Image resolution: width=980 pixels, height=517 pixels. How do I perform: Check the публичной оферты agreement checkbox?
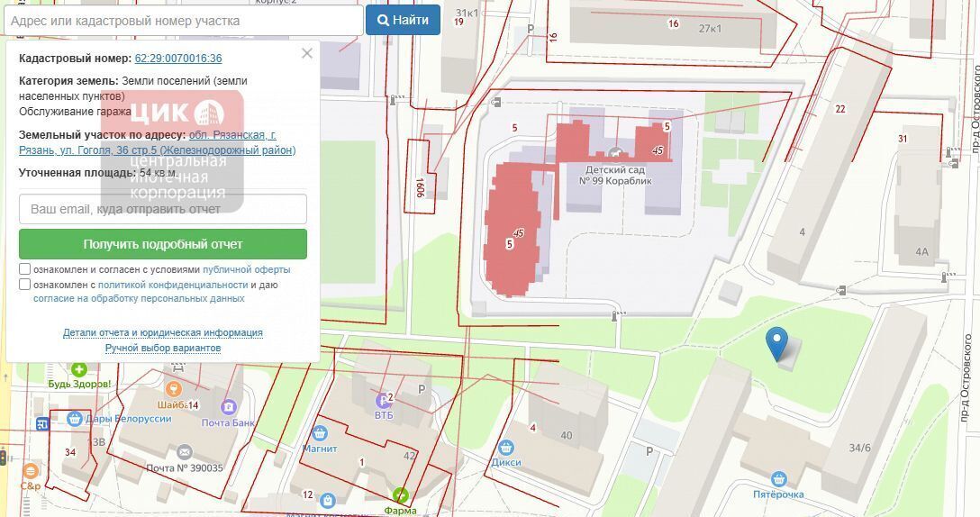click(x=24, y=269)
